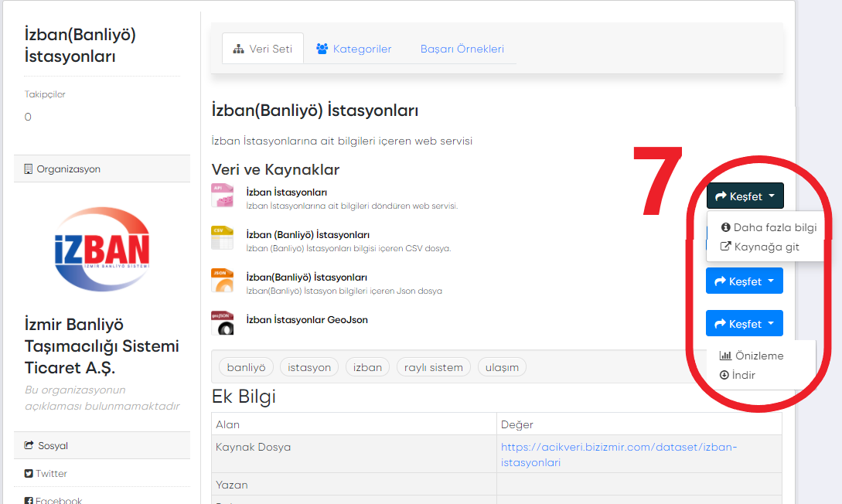Expand Keşfet dropdown for Json resource
The width and height of the screenshot is (842, 504).
click(745, 281)
